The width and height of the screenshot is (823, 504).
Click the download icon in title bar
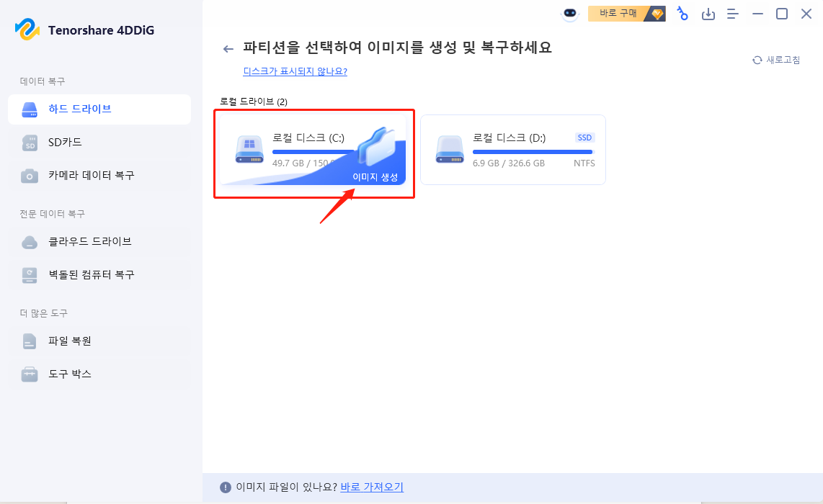[x=708, y=14]
